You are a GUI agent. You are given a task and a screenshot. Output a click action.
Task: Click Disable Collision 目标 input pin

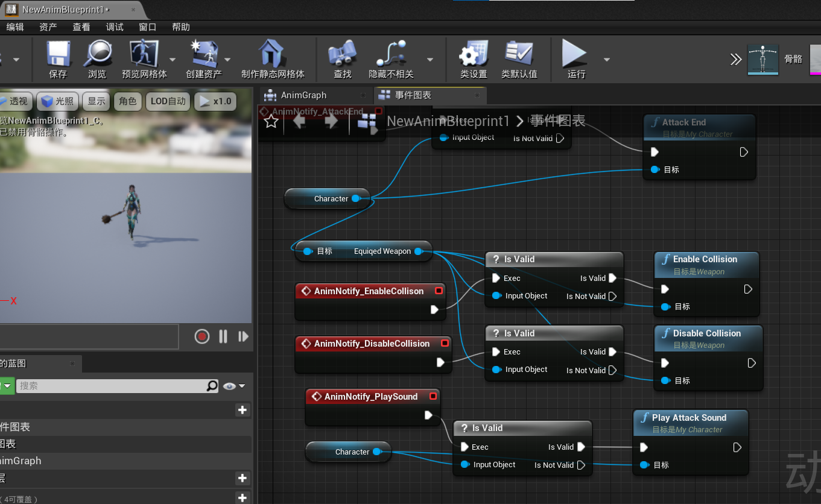point(665,380)
